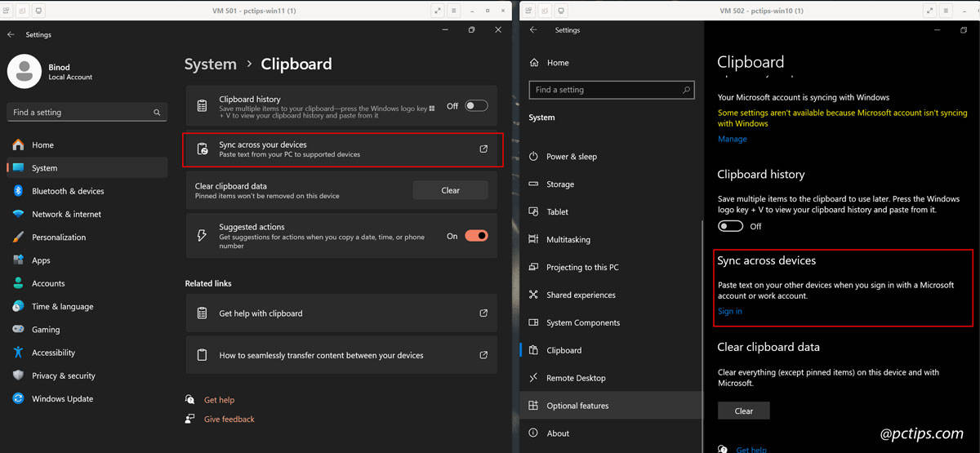Image resolution: width=980 pixels, height=453 pixels.
Task: Click Clear clipboard data heading in Windows 10
Action: pos(768,347)
